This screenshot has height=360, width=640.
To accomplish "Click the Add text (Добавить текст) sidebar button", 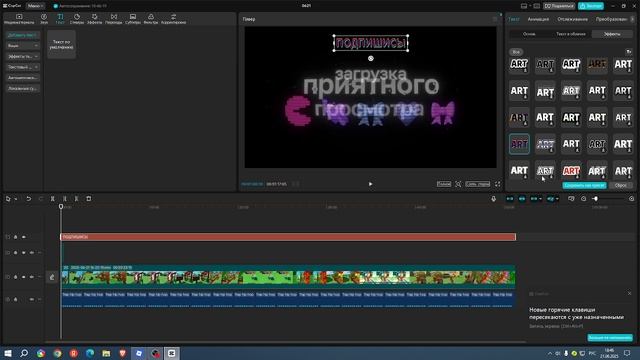I will pyautogui.click(x=23, y=35).
